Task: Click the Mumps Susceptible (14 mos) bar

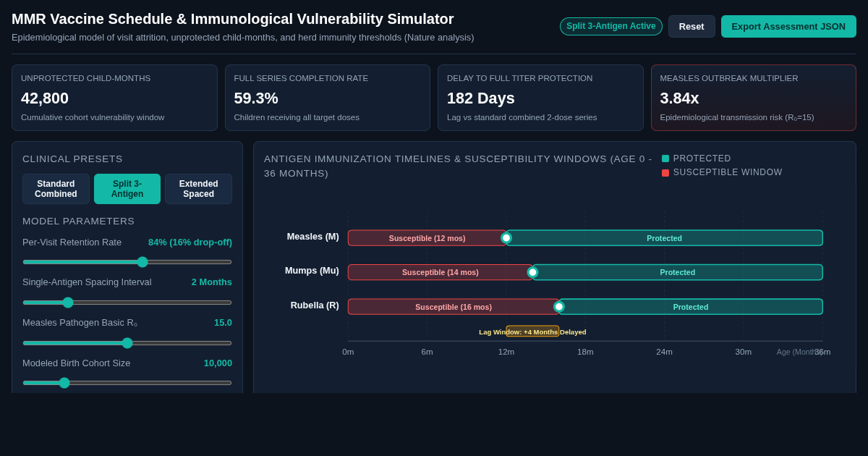Action: click(x=440, y=272)
